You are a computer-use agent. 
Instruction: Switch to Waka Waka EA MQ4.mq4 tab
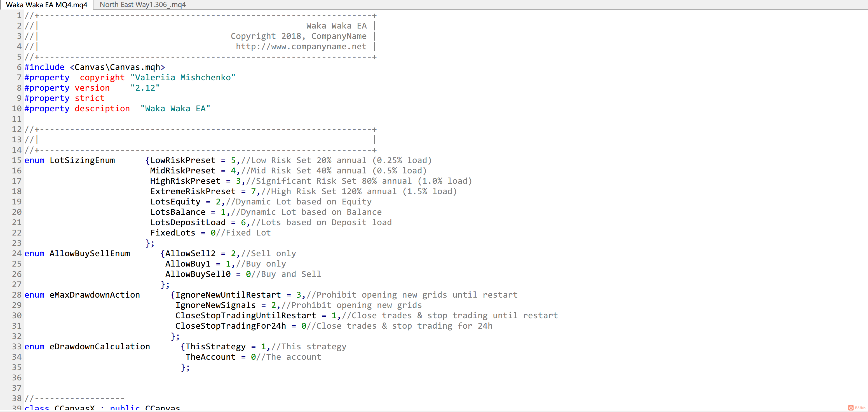point(46,5)
